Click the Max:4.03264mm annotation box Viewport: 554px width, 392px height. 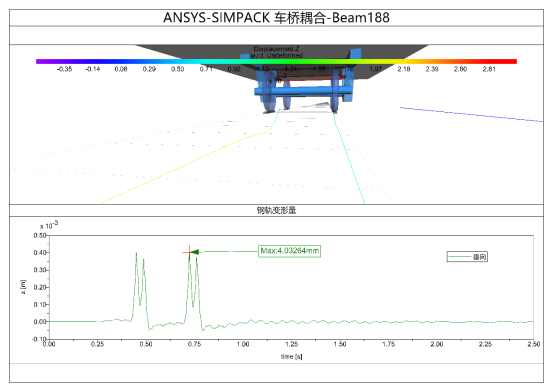pos(290,251)
